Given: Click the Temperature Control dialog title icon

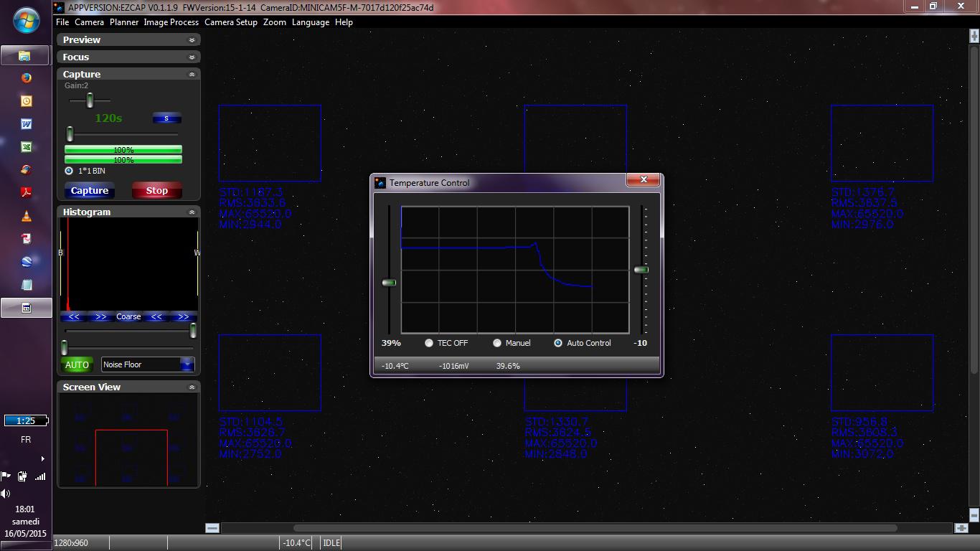Looking at the screenshot, I should [380, 183].
